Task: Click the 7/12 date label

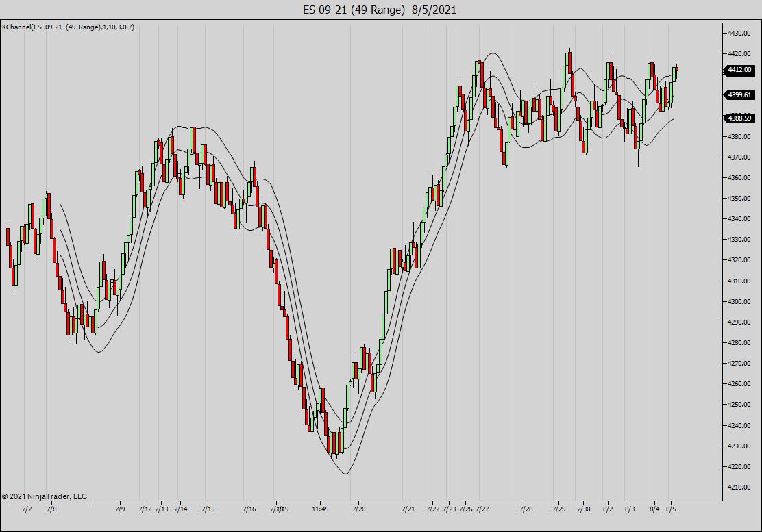Action: click(145, 509)
